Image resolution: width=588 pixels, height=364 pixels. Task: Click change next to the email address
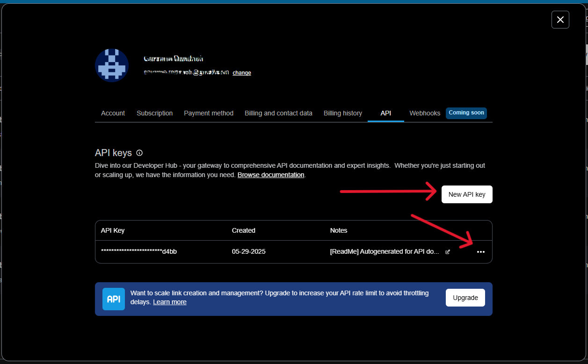coord(241,73)
